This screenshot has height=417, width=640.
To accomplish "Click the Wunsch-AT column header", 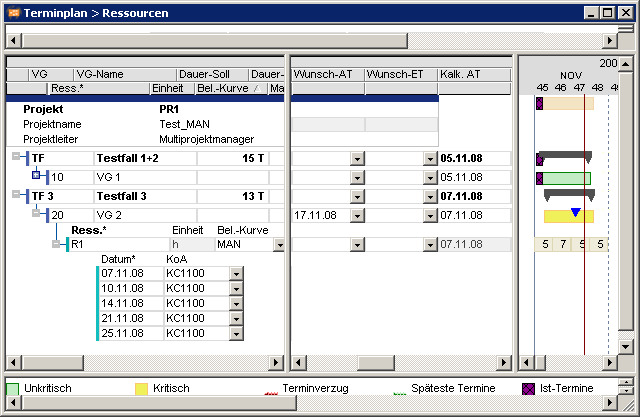I will point(328,75).
